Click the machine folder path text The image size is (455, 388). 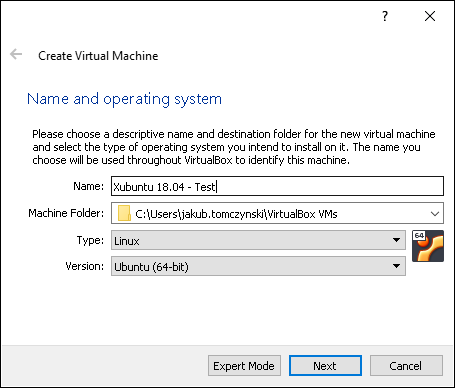pos(236,214)
